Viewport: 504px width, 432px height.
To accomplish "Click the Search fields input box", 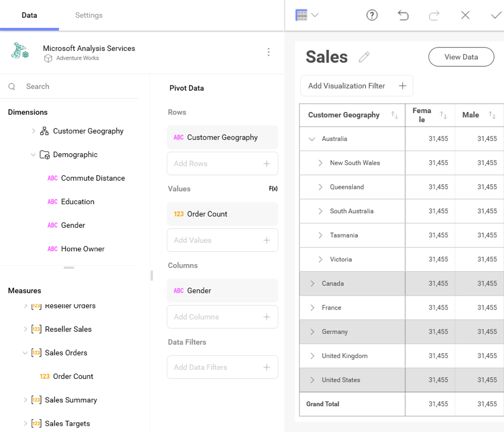I will point(78,87).
